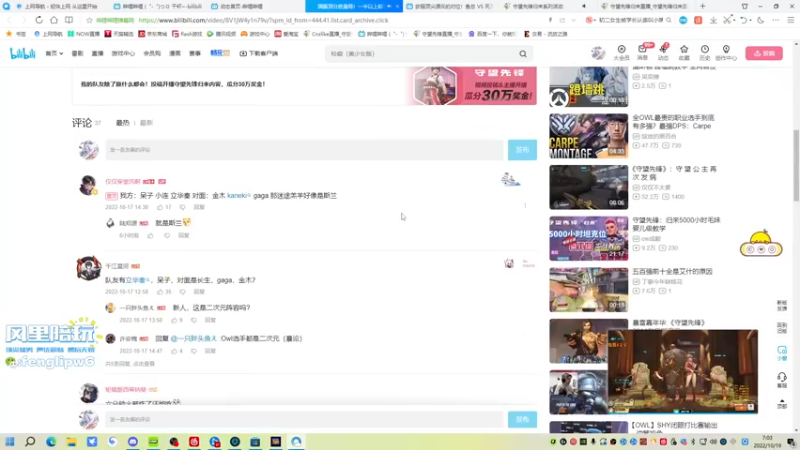Bookmark page with star icon in address bar

pyautogui.click(x=89, y=20)
